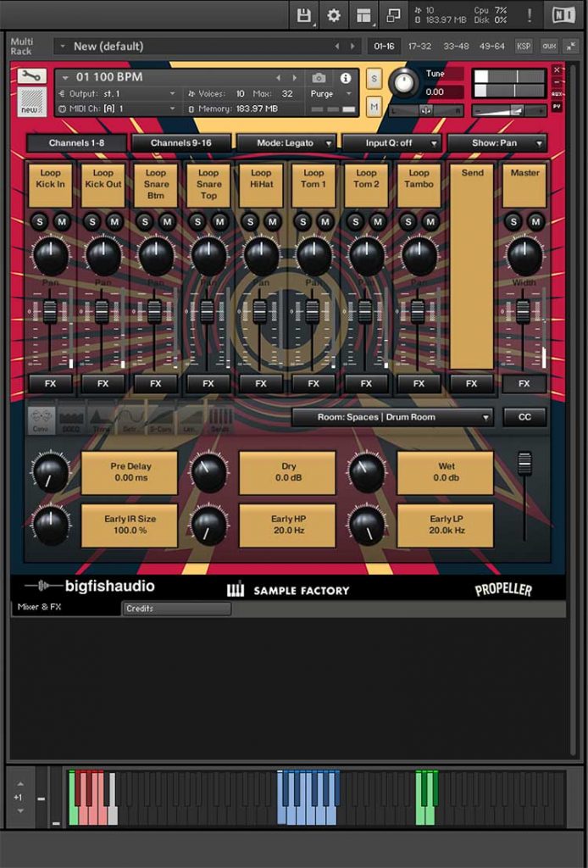Mute the Master channel
The image size is (588, 868).
click(535, 222)
